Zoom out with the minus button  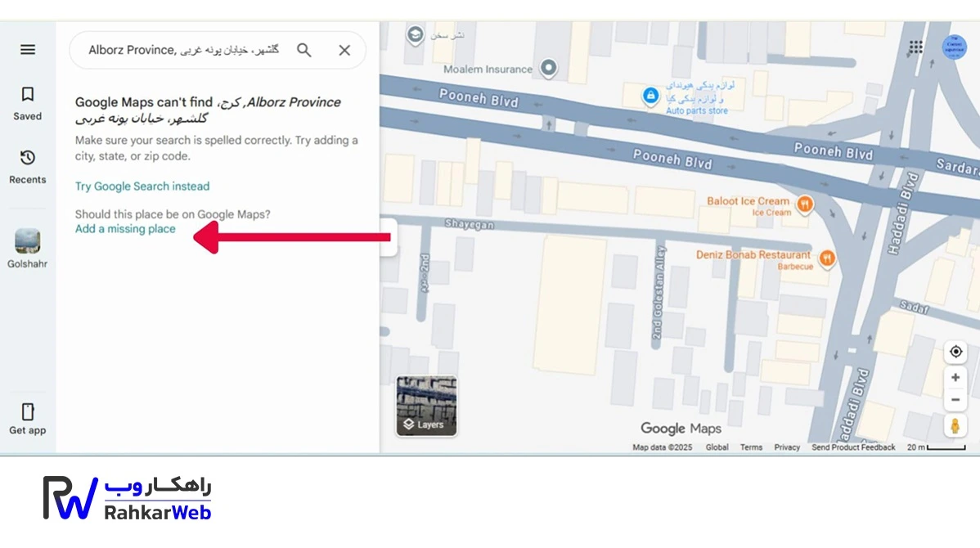955,400
